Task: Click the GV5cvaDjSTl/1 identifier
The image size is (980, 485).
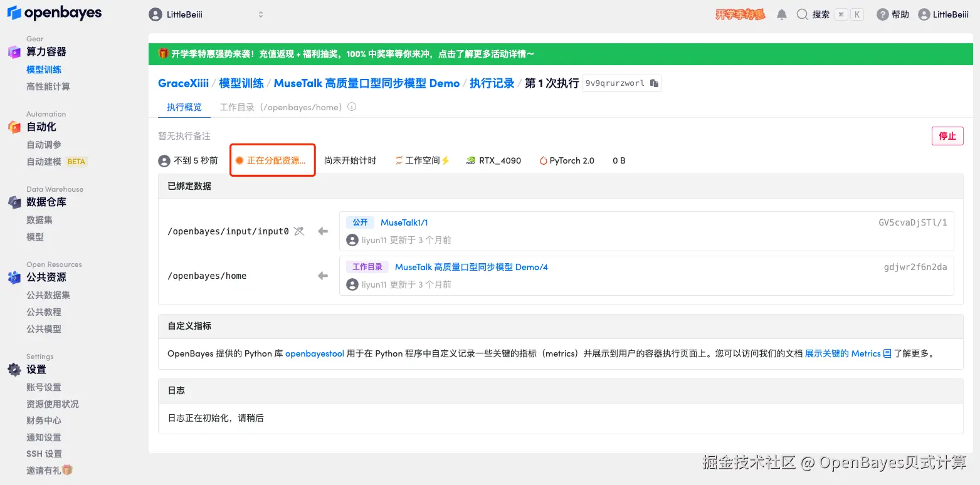Action: [x=913, y=222]
